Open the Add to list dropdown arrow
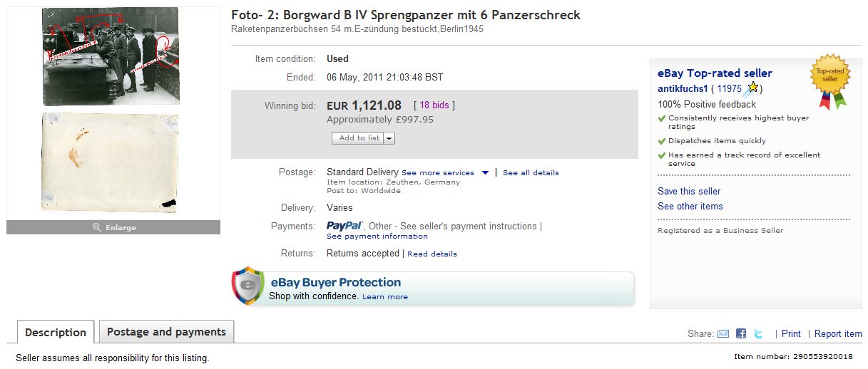The width and height of the screenshot is (868, 369). [x=389, y=138]
